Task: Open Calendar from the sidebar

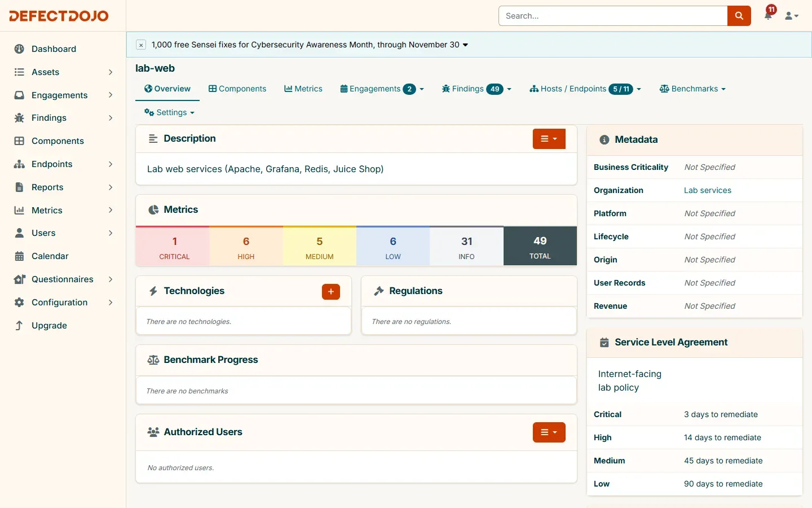Action: pyautogui.click(x=50, y=256)
